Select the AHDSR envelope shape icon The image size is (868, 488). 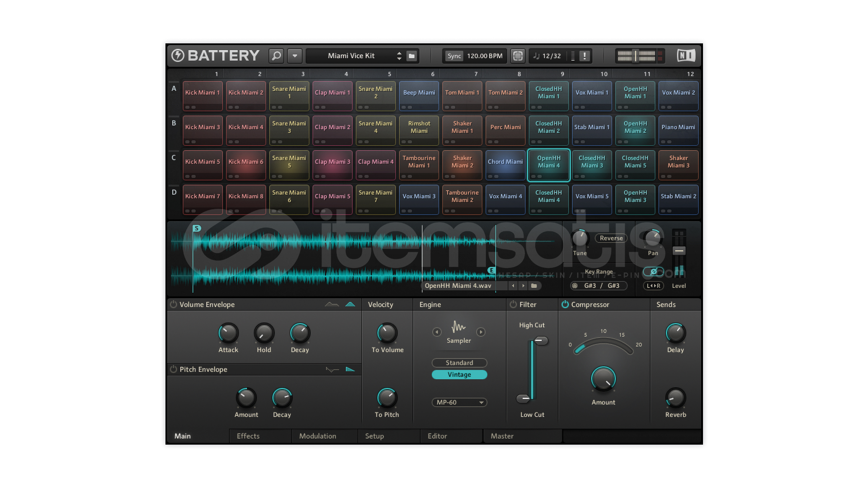click(332, 304)
